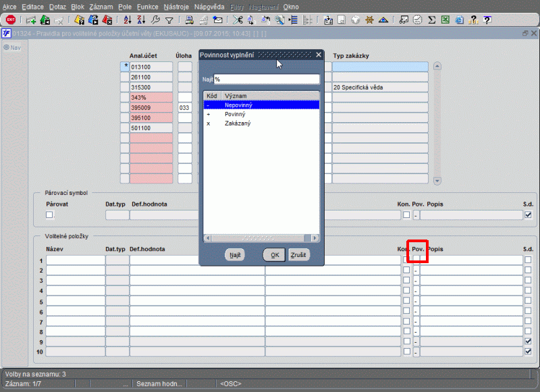Open the Akce menu
This screenshot has width=540, height=392.
tap(9, 7)
